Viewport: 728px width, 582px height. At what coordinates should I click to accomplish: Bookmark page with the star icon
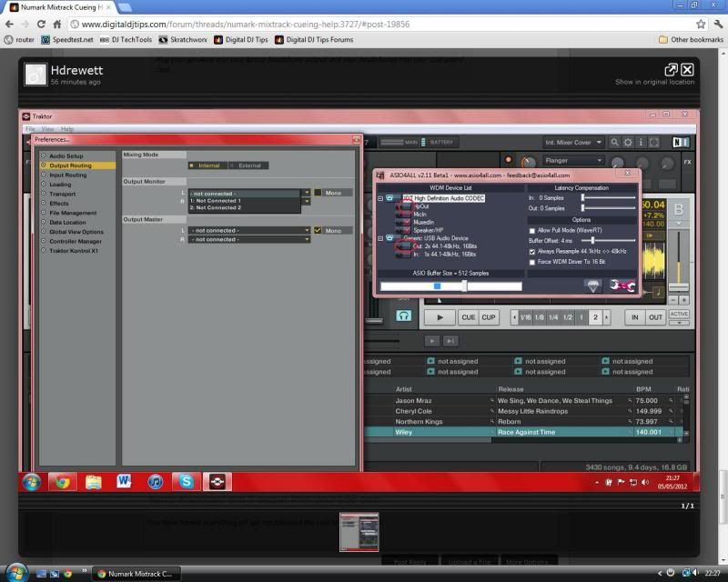click(x=701, y=24)
